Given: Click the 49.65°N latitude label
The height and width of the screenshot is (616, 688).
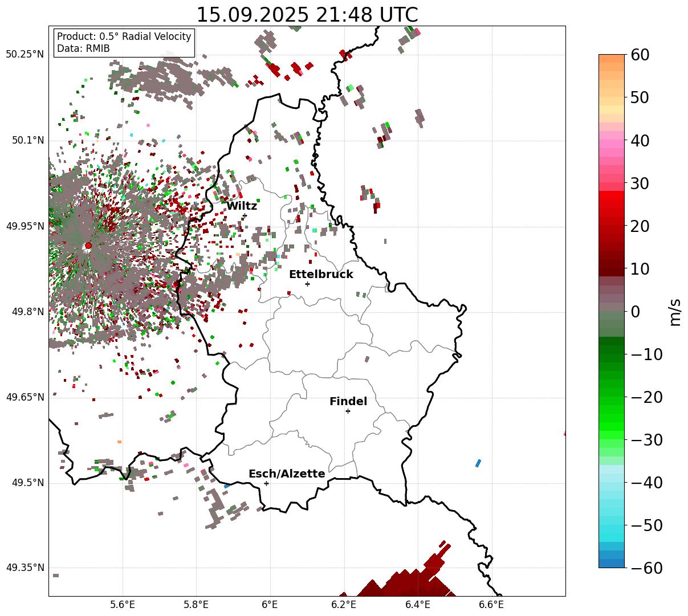Looking at the screenshot, I should [25, 397].
